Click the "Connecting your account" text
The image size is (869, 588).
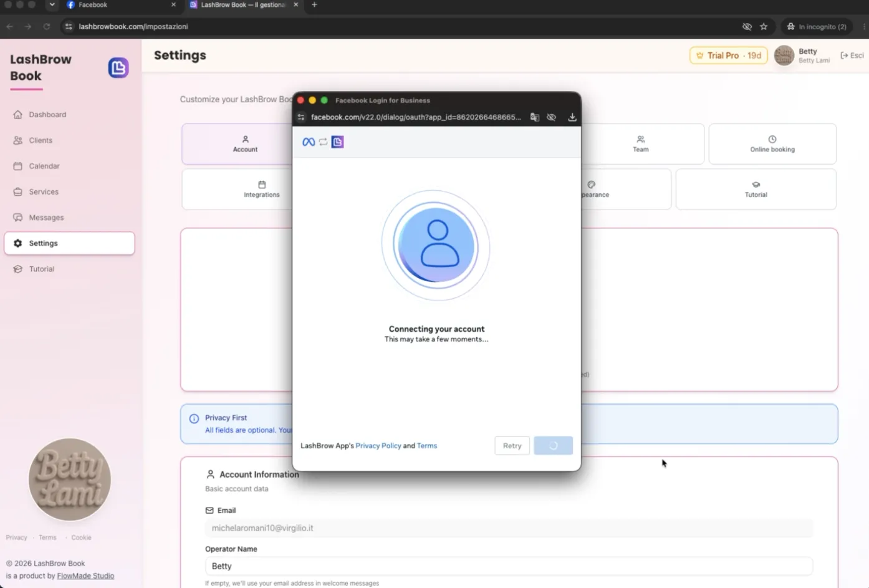coord(436,329)
